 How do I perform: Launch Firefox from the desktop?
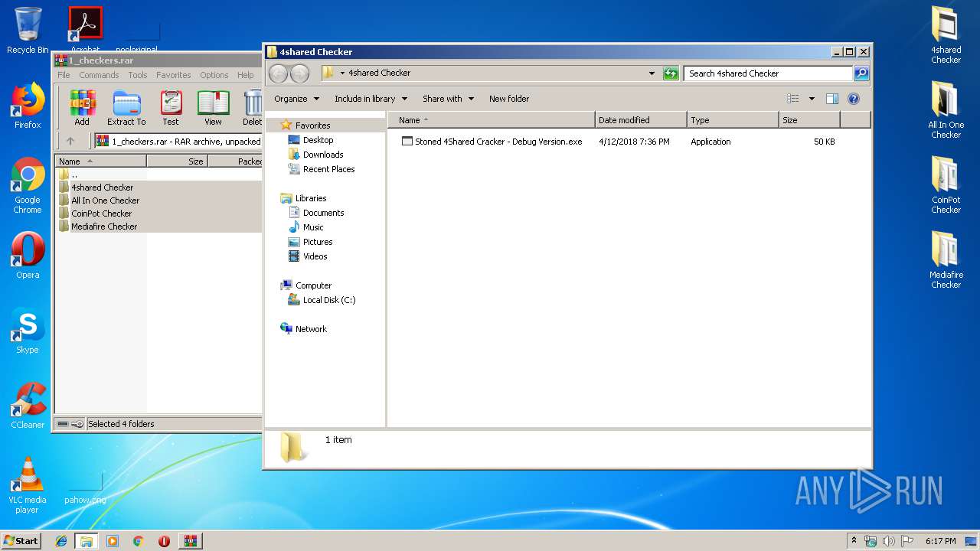click(x=28, y=106)
